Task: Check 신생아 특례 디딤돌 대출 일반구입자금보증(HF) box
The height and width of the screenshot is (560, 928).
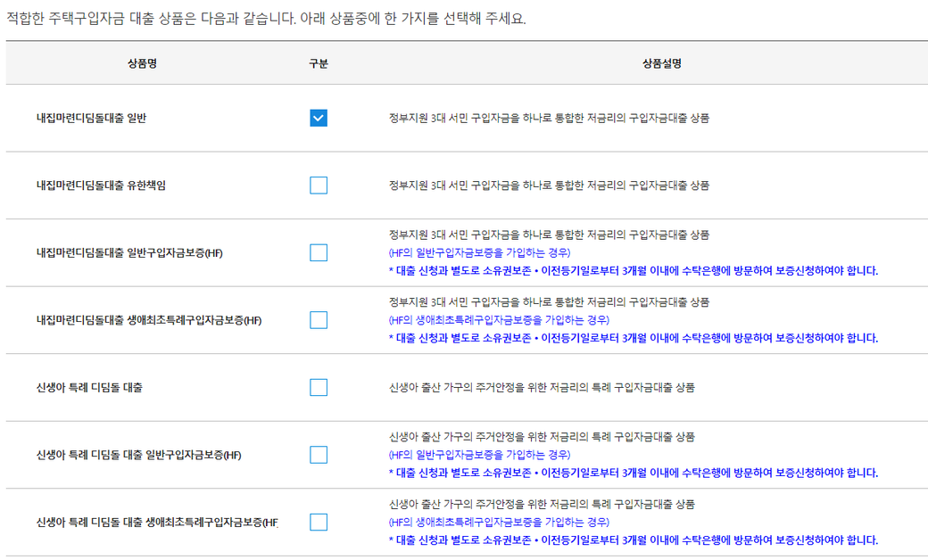Action: (x=319, y=455)
